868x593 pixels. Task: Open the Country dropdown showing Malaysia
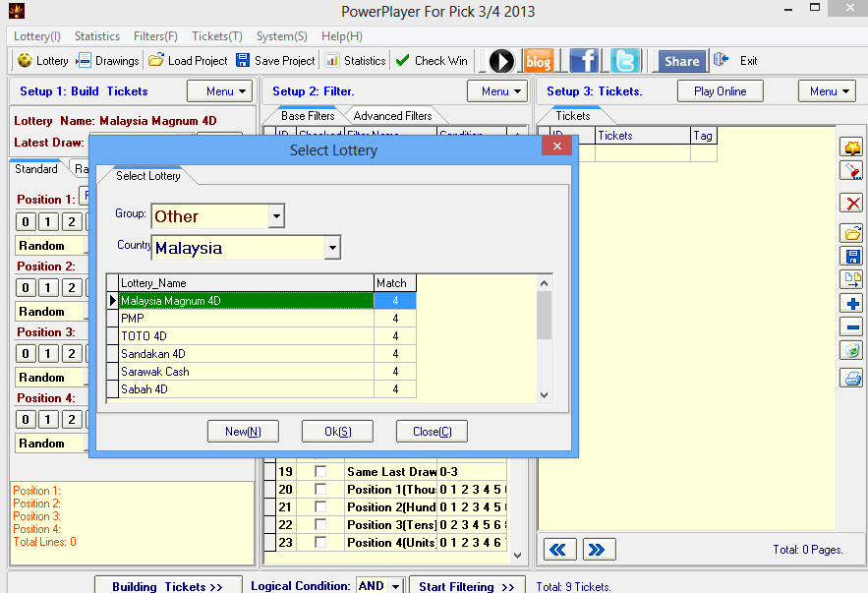[332, 248]
